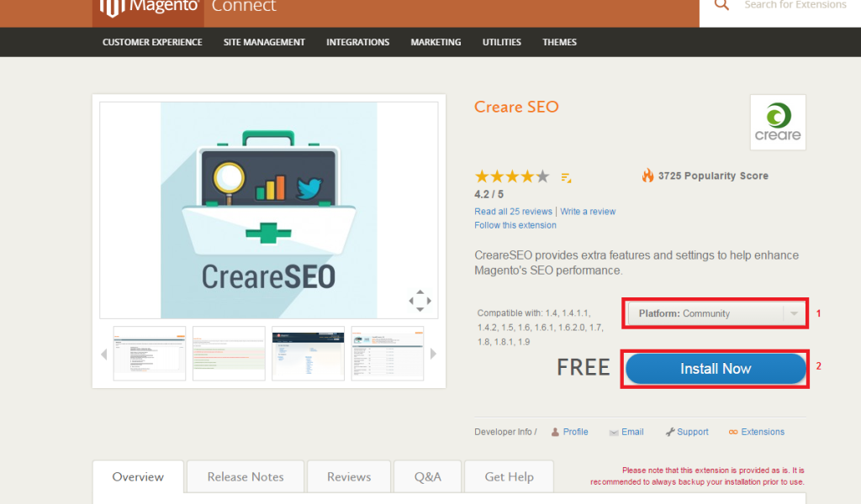Switch to the Get Help tab
The height and width of the screenshot is (504, 861).
[509, 477]
